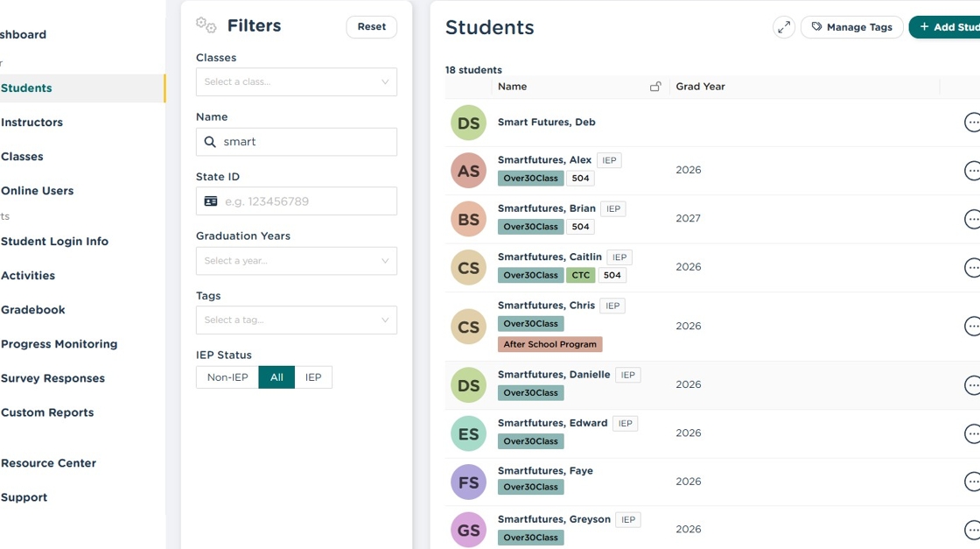Select the IEP-only status filter

tap(313, 377)
